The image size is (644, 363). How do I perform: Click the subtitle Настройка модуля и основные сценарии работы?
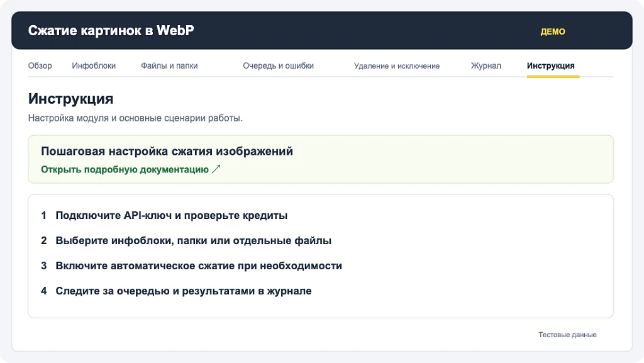click(x=135, y=118)
